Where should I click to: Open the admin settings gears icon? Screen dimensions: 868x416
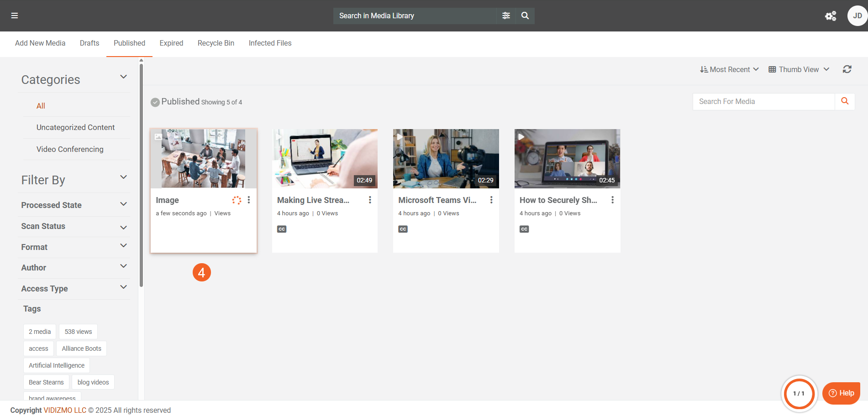click(x=830, y=16)
